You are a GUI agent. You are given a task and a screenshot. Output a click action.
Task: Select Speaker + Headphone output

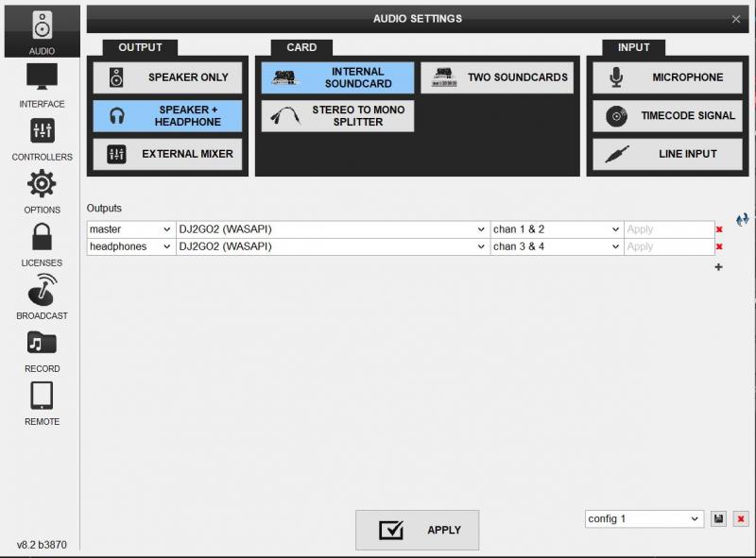(167, 115)
